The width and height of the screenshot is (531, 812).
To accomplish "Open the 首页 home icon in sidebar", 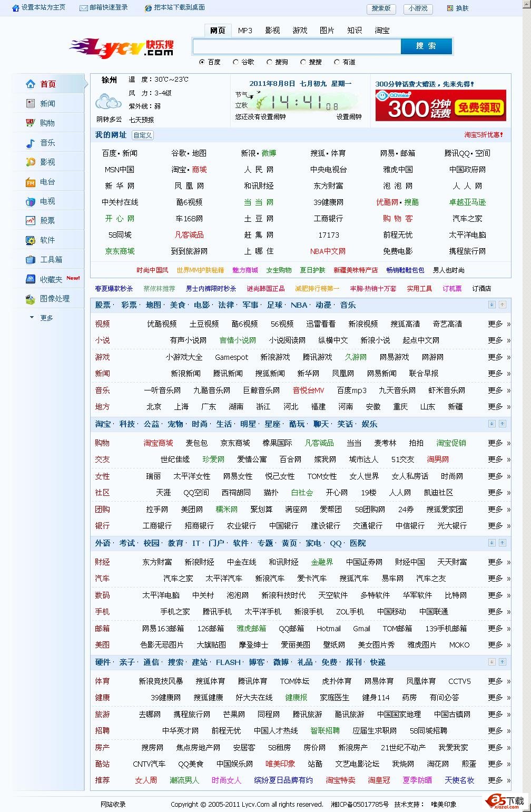I will coord(31,84).
